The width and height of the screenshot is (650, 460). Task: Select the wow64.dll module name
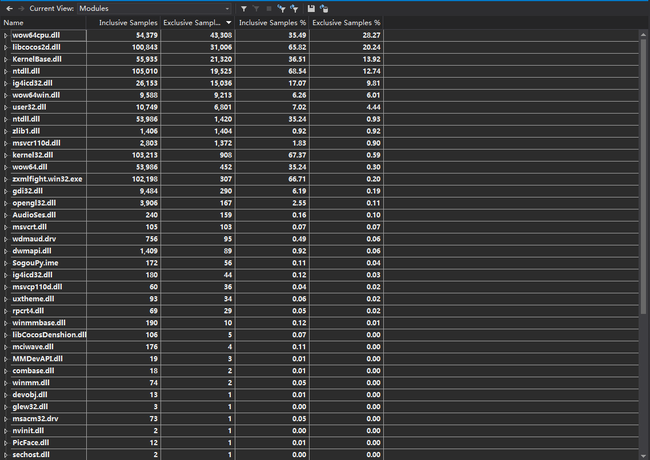click(30, 167)
